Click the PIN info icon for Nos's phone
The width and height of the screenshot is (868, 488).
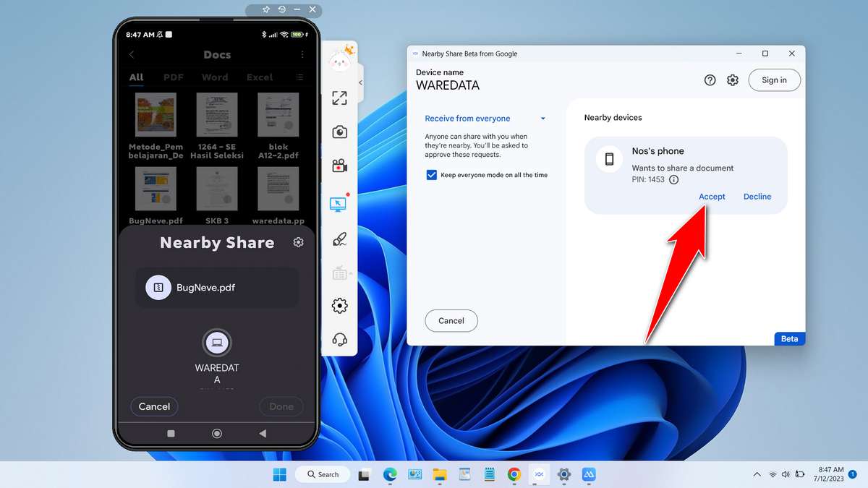click(x=673, y=180)
